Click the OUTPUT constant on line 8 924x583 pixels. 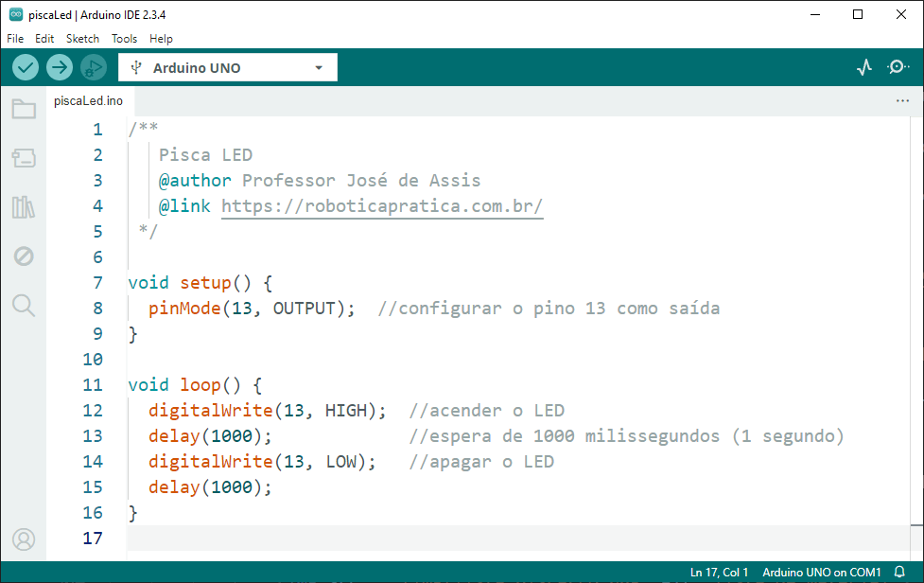[305, 309]
